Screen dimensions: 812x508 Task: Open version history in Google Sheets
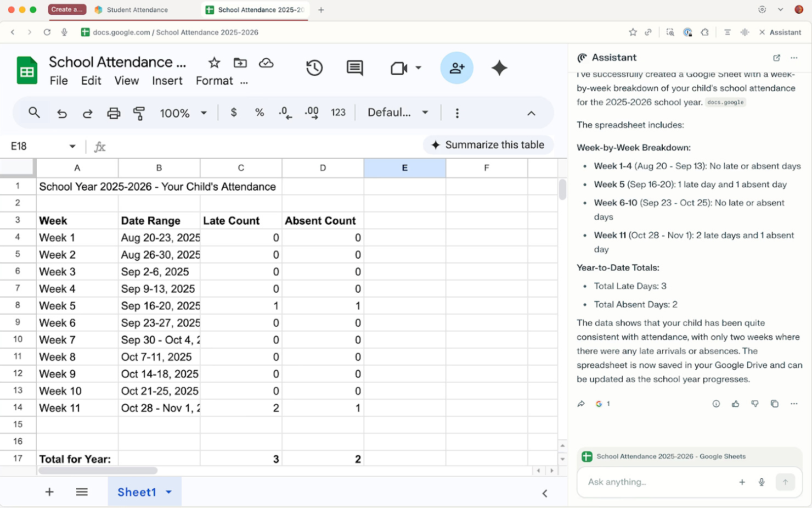(314, 68)
